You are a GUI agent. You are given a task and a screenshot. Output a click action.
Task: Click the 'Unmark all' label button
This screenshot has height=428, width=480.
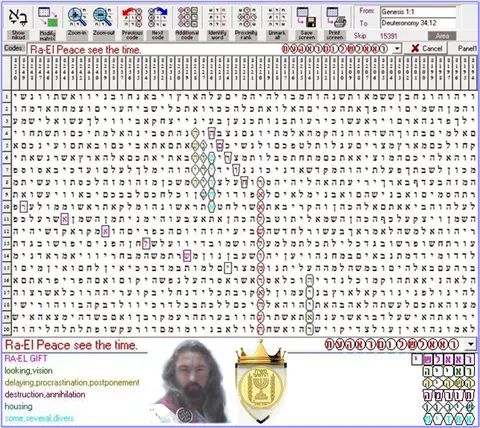(x=277, y=35)
